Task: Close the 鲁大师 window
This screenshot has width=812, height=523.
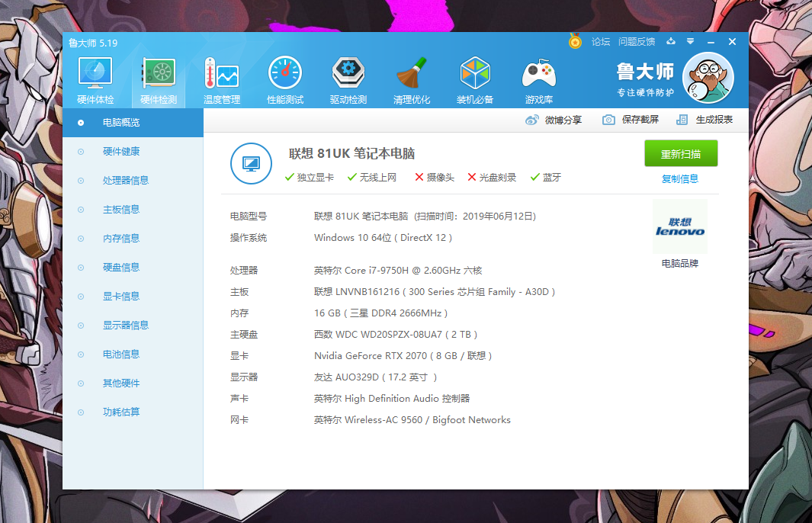Action: [732, 41]
